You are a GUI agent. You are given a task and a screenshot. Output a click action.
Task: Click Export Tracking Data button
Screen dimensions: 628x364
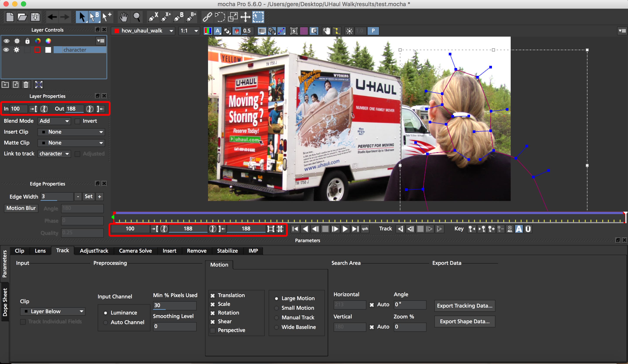[464, 306]
